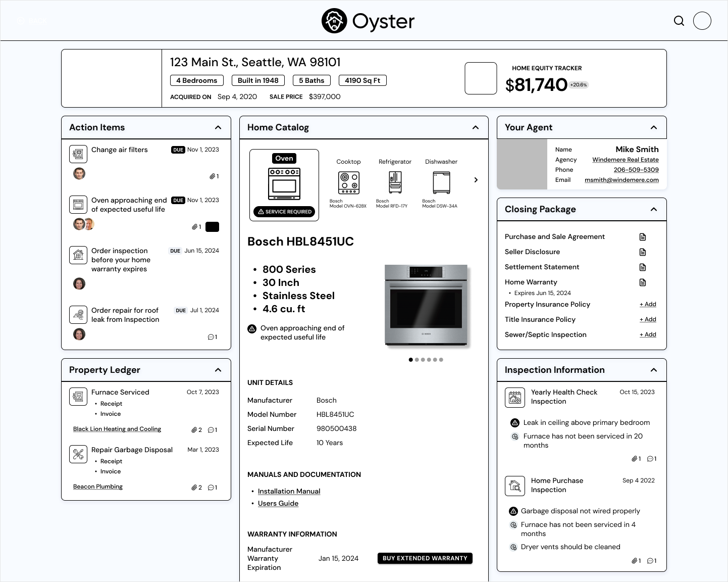Open the Settlement Statement document icon
The image size is (728, 582).
click(643, 267)
